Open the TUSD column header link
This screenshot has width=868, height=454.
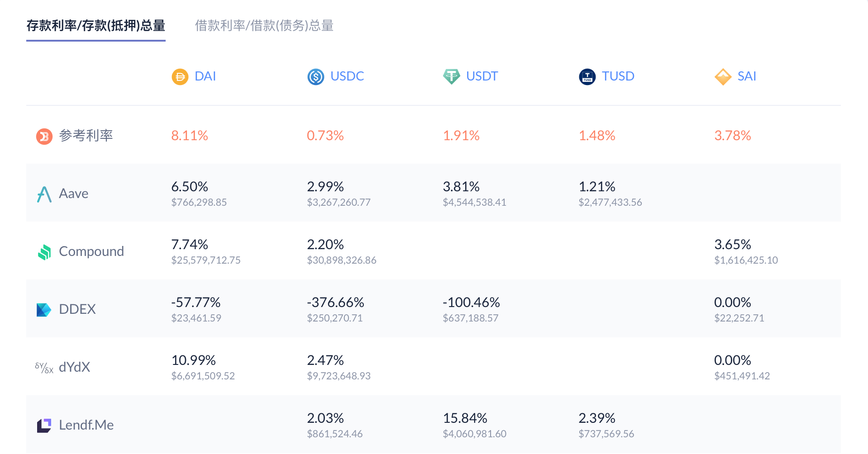pyautogui.click(x=618, y=76)
